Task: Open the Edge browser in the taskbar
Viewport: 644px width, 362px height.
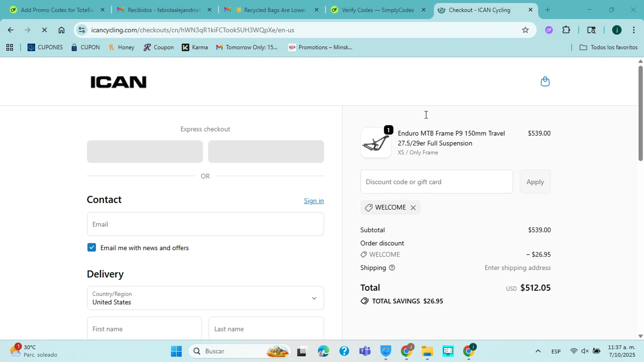Action: (323, 351)
